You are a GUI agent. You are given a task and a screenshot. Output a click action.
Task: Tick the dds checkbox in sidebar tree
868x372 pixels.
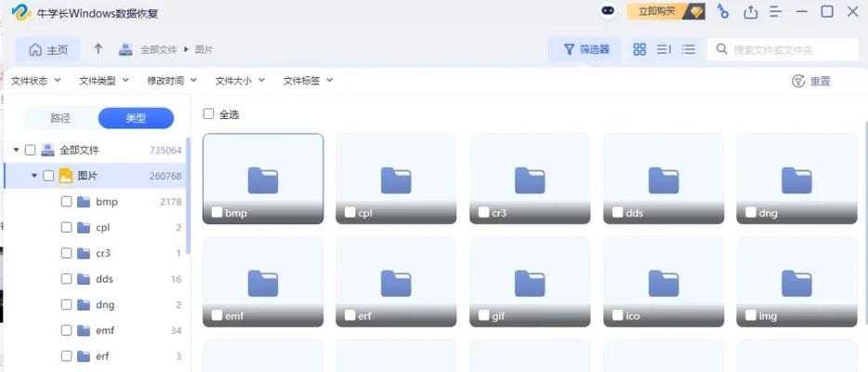tap(66, 278)
